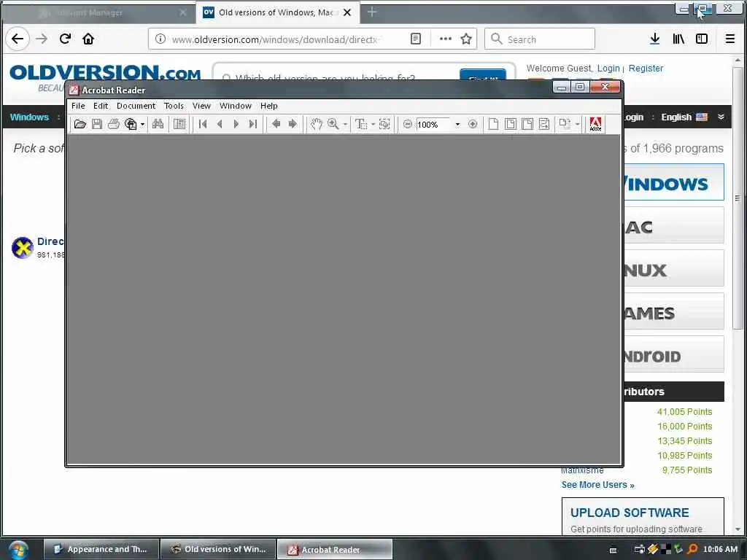Toggle the Firefox sidebar icon
Screen dimensions: 747x560
(702, 39)
